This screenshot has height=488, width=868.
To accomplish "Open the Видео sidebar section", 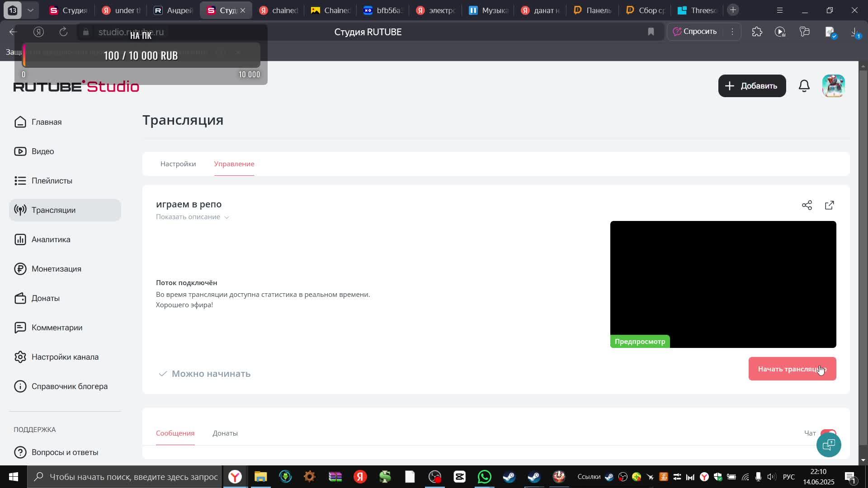I will pos(43,151).
